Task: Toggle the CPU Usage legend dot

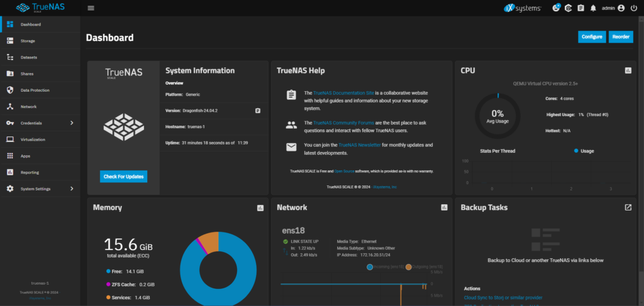Action: (x=576, y=151)
